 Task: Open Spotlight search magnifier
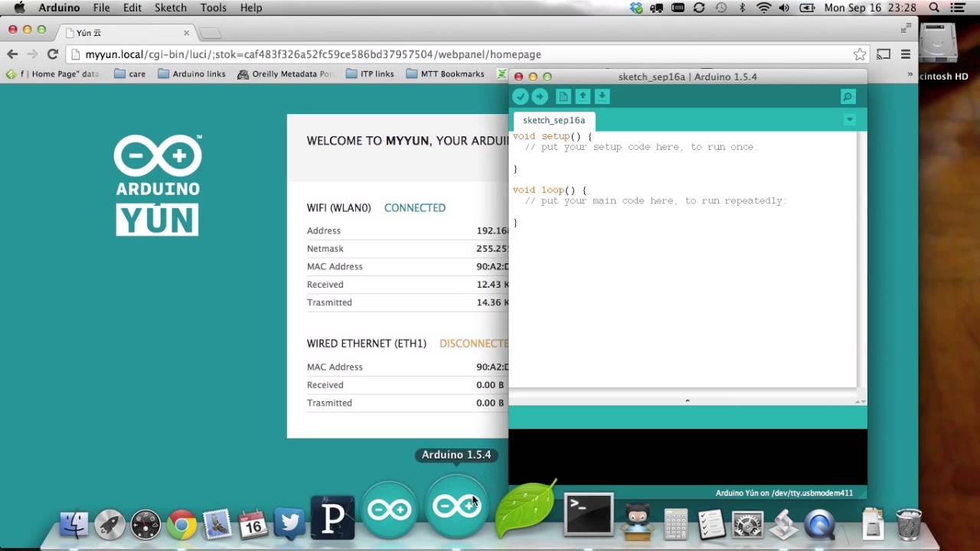pos(934,8)
